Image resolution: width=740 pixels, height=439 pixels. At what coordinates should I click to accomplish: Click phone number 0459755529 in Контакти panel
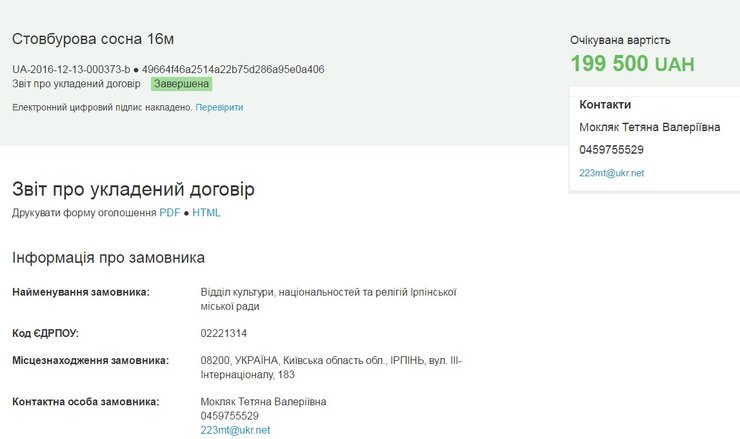point(611,150)
